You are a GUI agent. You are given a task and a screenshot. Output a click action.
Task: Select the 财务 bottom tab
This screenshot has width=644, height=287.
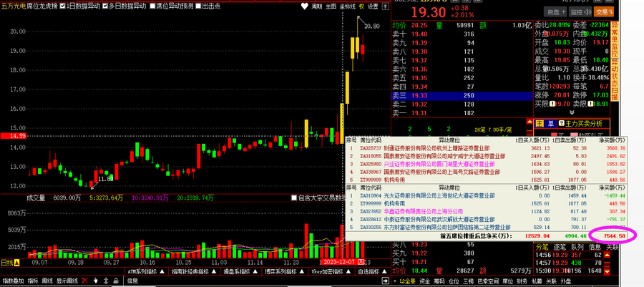[522, 281]
